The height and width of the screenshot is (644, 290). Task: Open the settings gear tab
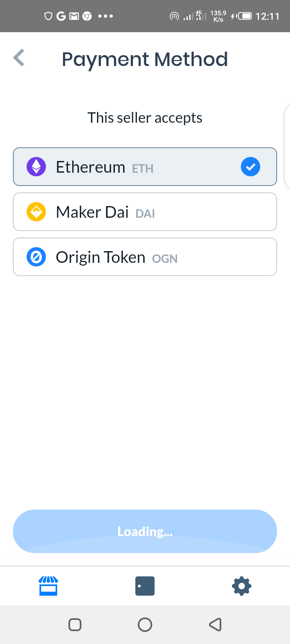point(242,586)
